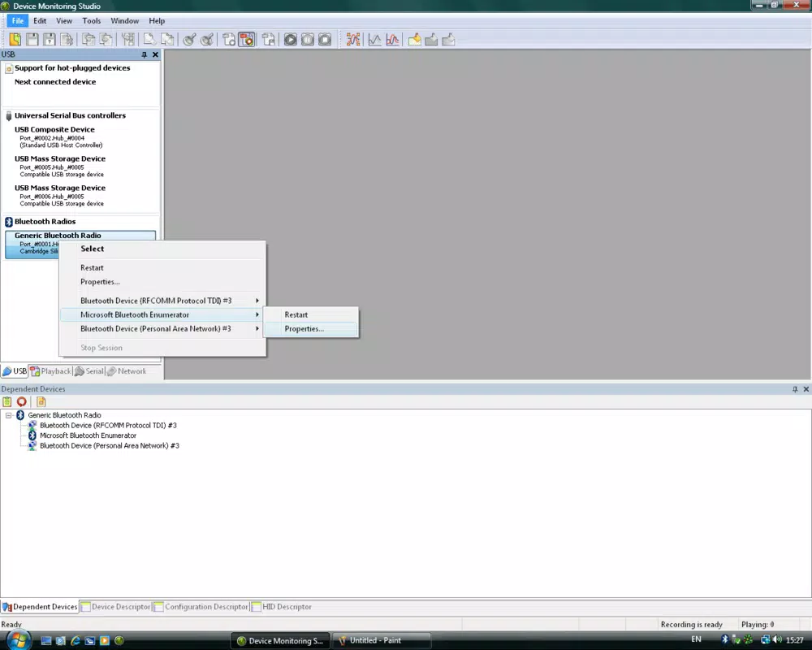The height and width of the screenshot is (650, 812).
Task: Collapse the Generic Bluetooth Radio tree node
Action: (9, 415)
